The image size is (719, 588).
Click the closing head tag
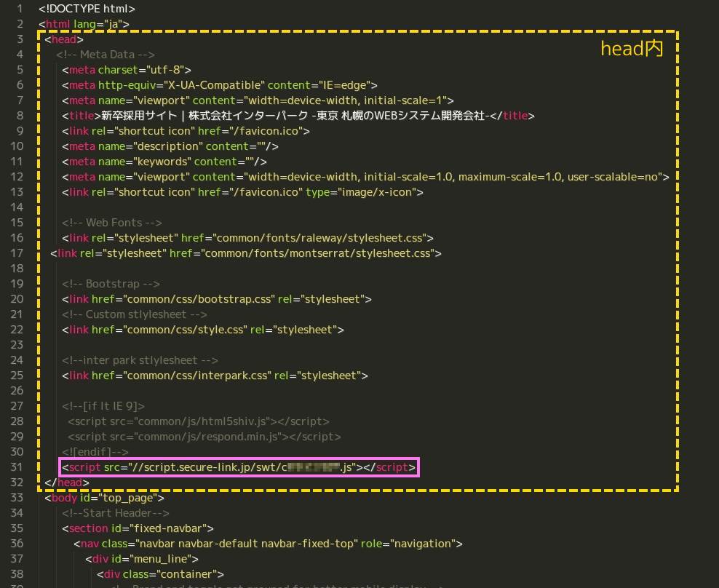click(x=67, y=482)
